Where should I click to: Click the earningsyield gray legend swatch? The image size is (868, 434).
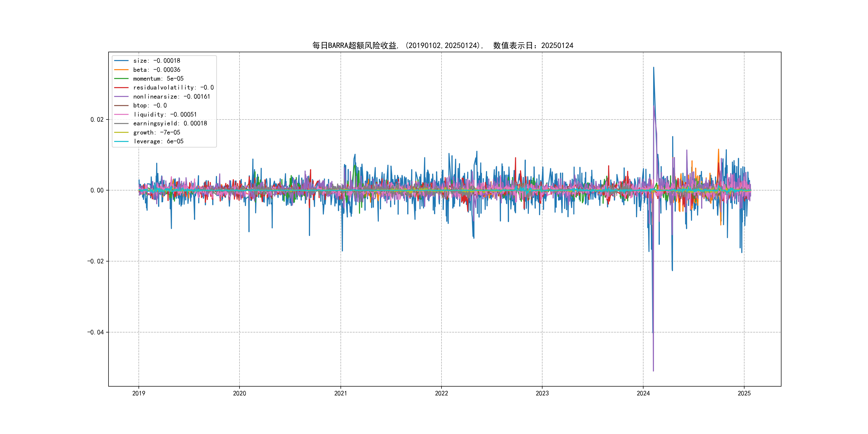(x=121, y=123)
